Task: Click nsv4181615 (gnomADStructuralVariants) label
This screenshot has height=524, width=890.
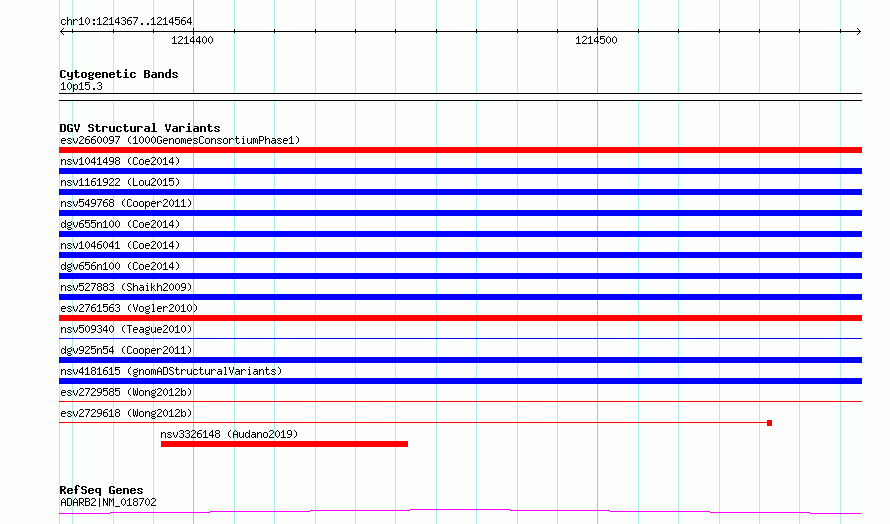Action: [x=171, y=371]
